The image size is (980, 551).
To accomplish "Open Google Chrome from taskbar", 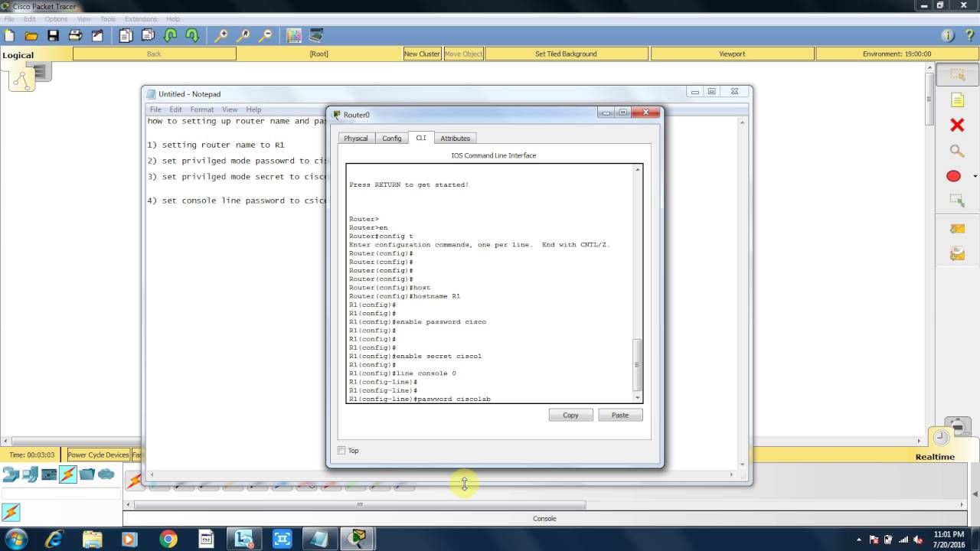I will pyautogui.click(x=168, y=539).
